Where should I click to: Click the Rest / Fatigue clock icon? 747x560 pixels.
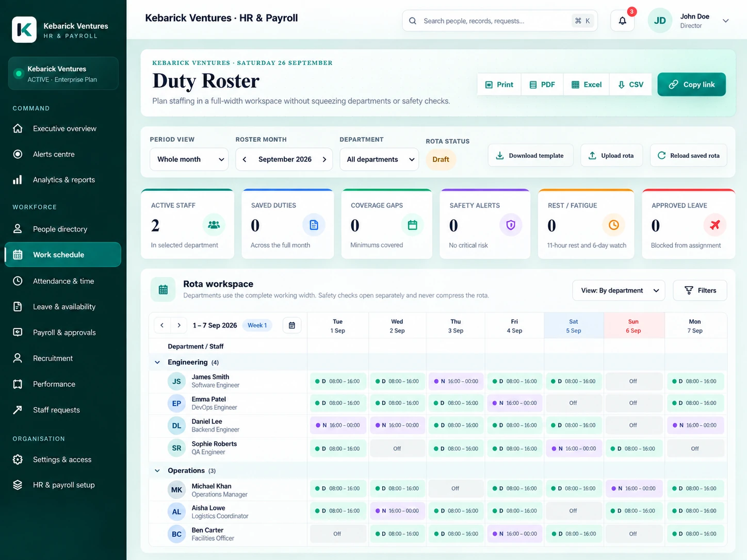pos(613,225)
